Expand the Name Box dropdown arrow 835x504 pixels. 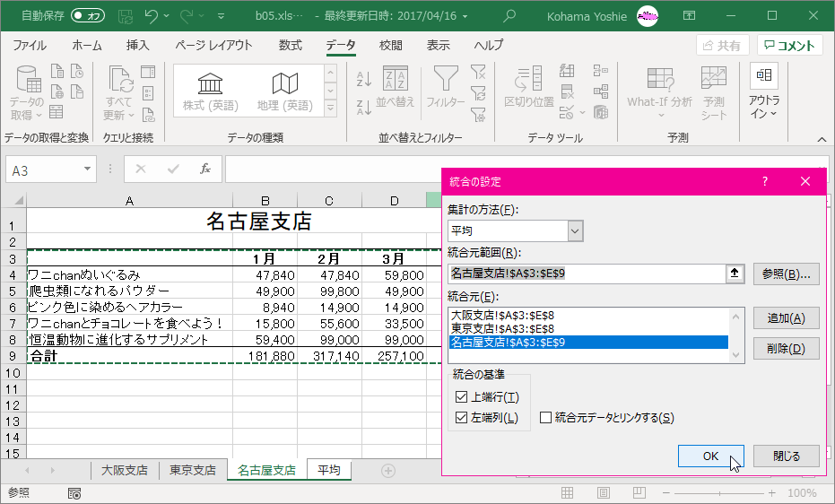tap(87, 169)
